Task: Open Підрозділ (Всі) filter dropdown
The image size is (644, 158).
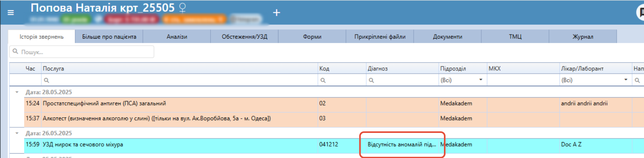Action: click(481, 80)
